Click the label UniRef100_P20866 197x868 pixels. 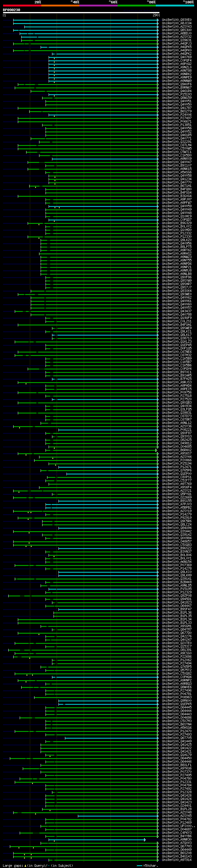tap(176, 460)
